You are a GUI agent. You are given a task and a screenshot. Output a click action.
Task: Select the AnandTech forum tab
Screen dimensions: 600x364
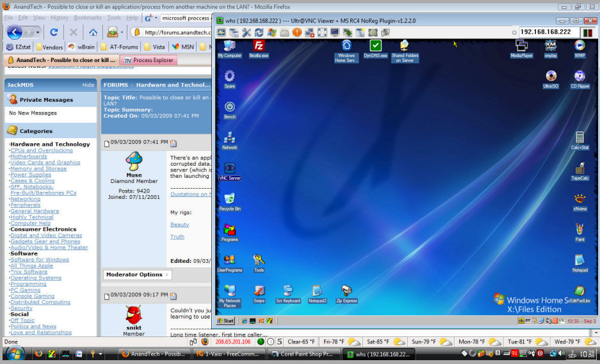(x=61, y=60)
